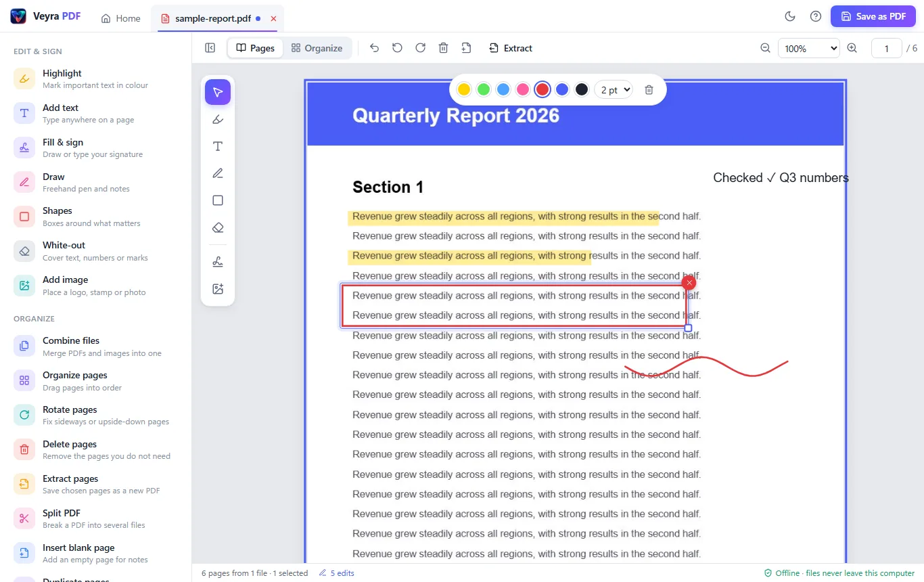The width and height of the screenshot is (924, 582).
Task: Toggle dark mode moon icon
Action: point(789,16)
